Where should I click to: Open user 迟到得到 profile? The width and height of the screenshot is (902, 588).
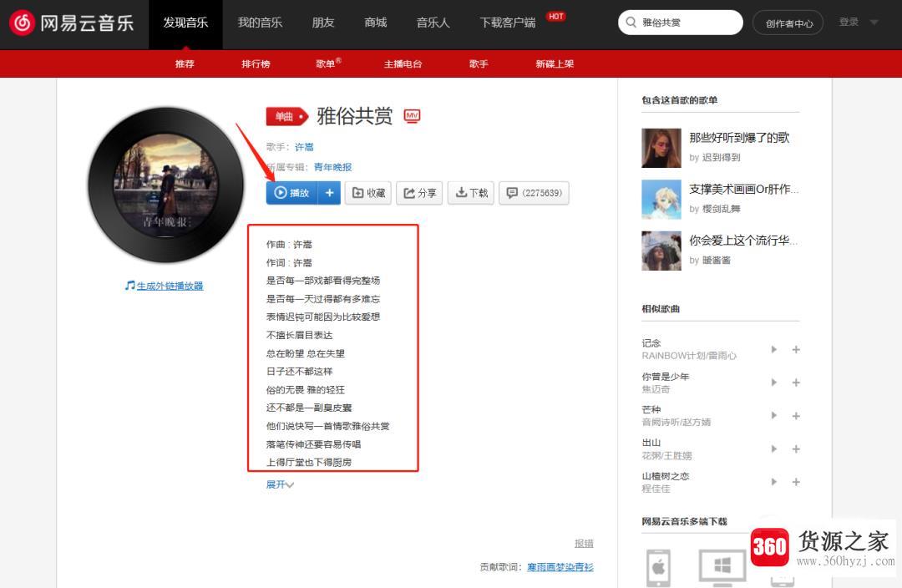point(722,158)
